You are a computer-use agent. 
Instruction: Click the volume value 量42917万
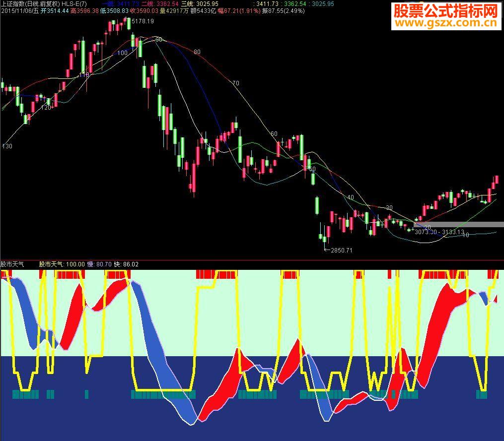click(x=174, y=11)
